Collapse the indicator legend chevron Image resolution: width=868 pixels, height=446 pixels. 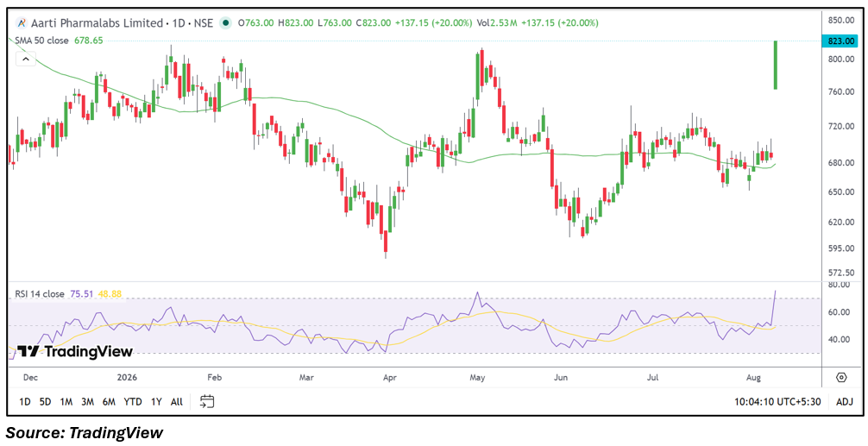point(26,58)
